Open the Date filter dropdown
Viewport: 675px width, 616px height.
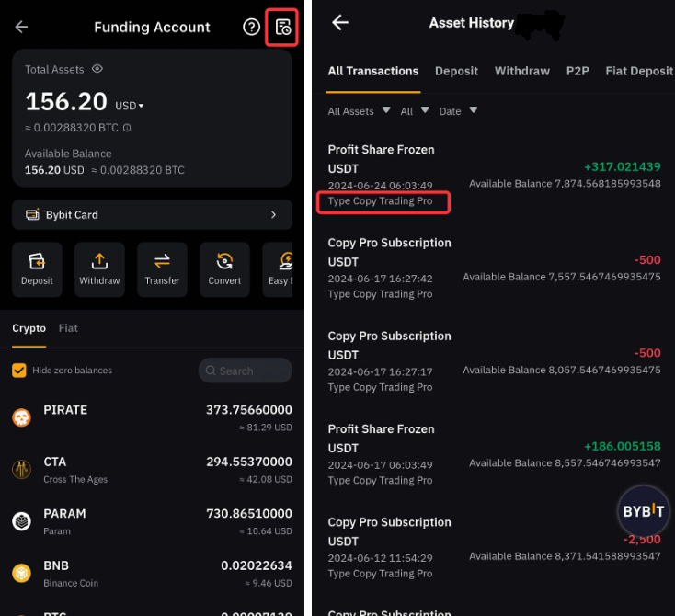458,111
